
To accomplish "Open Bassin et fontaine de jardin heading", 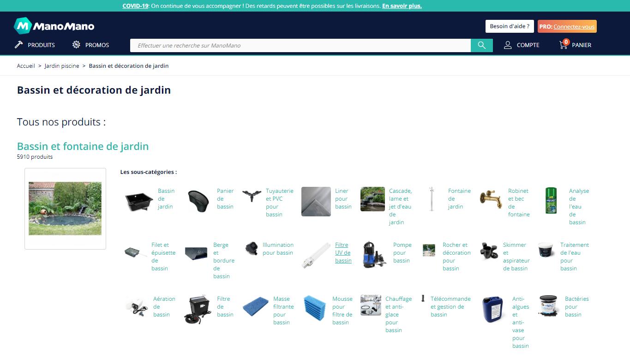I will coord(83,146).
